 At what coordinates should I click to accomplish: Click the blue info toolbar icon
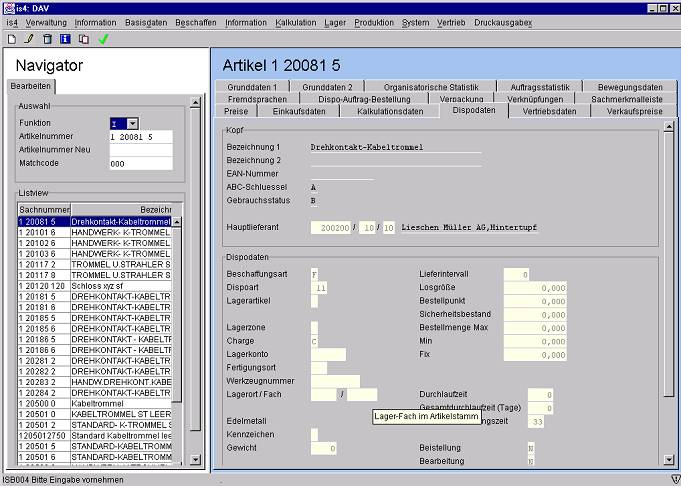[x=65, y=39]
